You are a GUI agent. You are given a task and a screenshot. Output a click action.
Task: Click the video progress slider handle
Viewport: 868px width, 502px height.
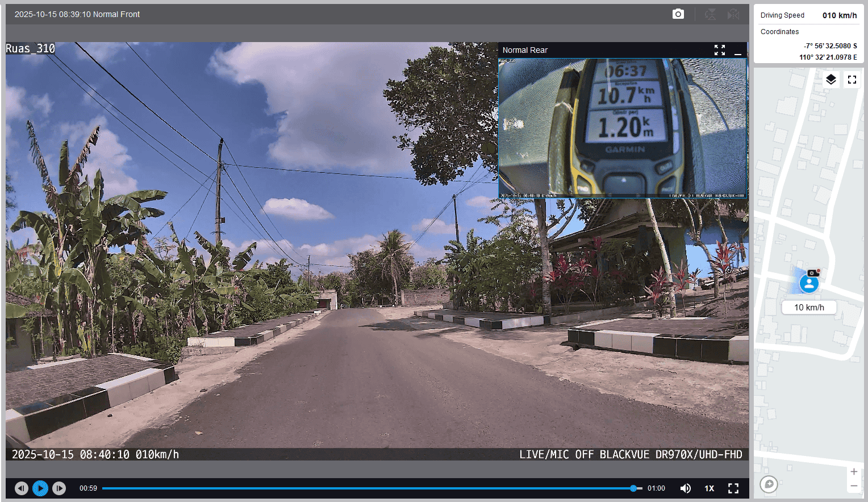[x=633, y=488]
